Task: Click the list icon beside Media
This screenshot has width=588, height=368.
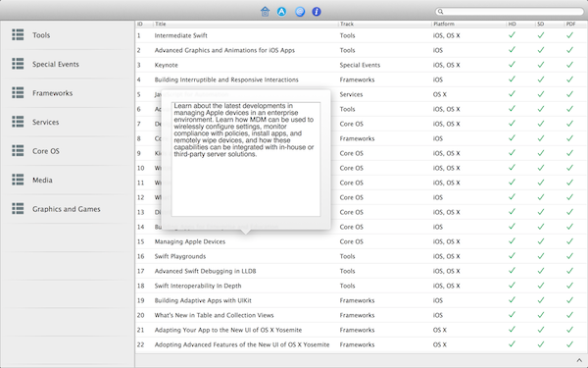Action: point(18,180)
